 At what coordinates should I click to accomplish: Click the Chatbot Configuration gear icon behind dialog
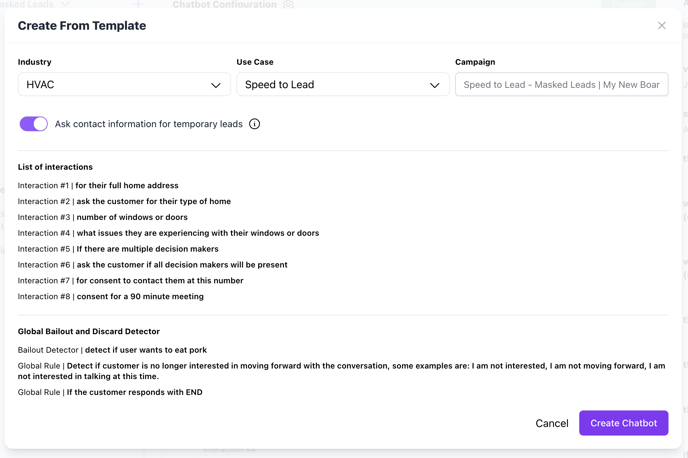pos(288,4)
